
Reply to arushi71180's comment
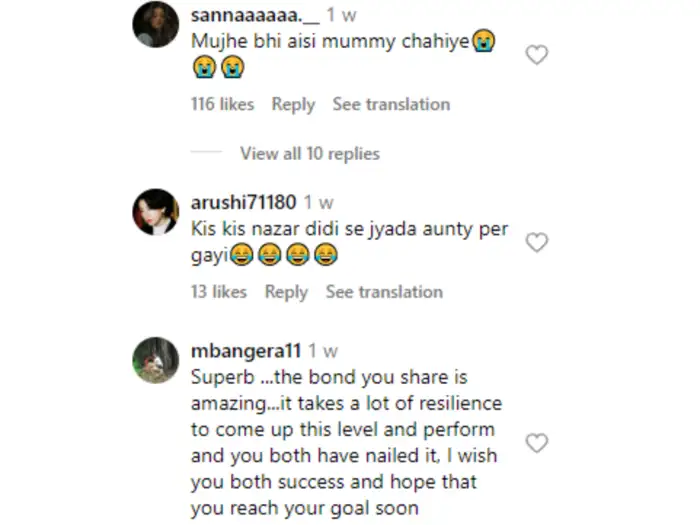coord(286,292)
